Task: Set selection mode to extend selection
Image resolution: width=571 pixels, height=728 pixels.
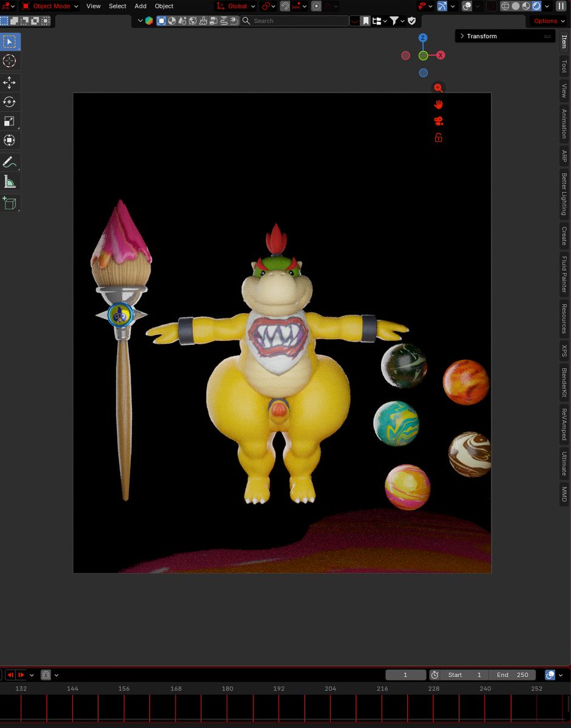Action: coord(14,21)
